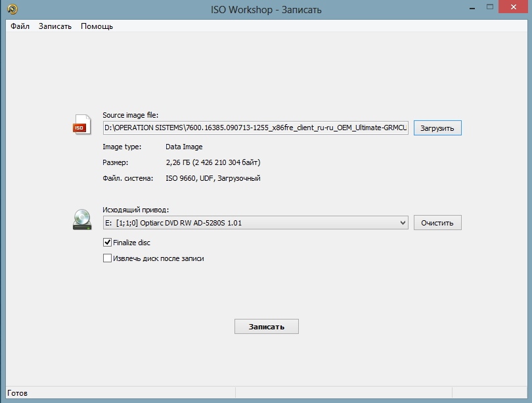532x403 pixels.
Task: Open the Записать menu
Action: [55, 26]
